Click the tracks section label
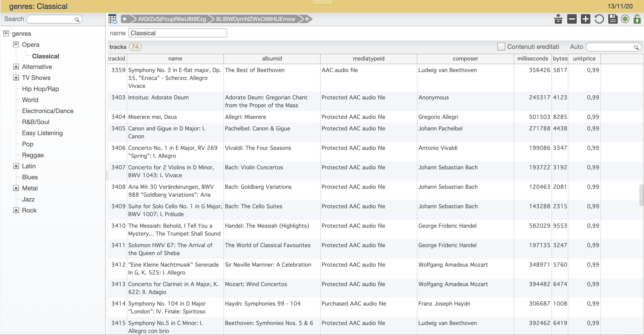Screen dimensions: 644x335 pyautogui.click(x=118, y=47)
